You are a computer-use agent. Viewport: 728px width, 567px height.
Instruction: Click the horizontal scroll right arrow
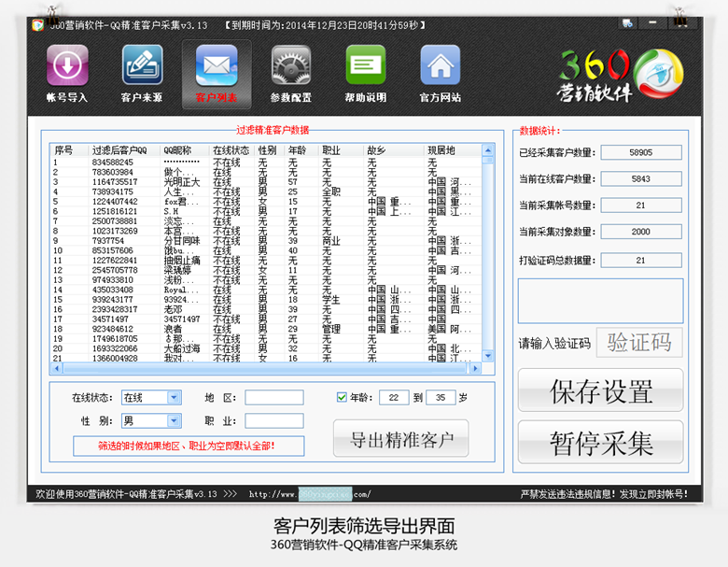pos(475,368)
